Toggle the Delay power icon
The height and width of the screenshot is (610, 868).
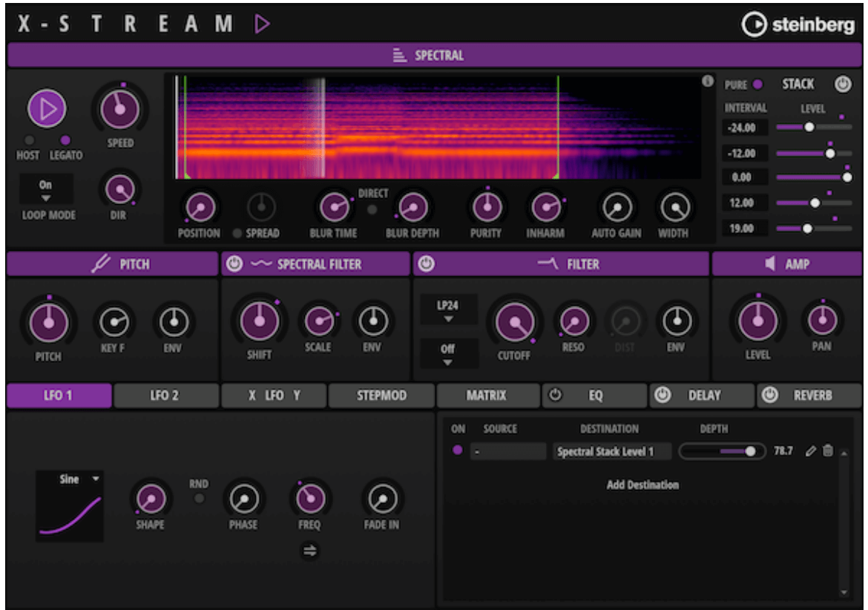[x=662, y=395]
